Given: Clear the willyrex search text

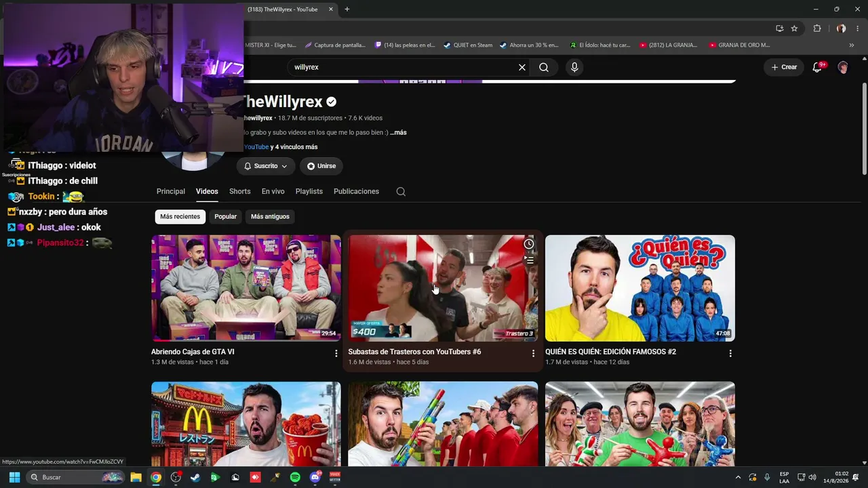Looking at the screenshot, I should [522, 67].
